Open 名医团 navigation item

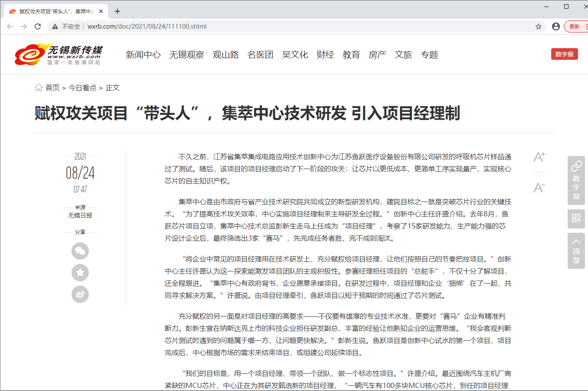[260, 55]
